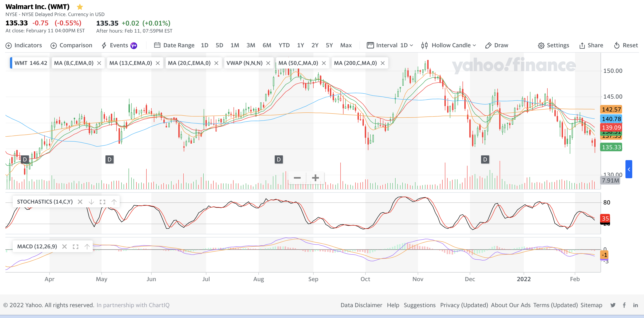Maximize the Stochastics panel
The width and height of the screenshot is (644, 318).
pos(103,202)
